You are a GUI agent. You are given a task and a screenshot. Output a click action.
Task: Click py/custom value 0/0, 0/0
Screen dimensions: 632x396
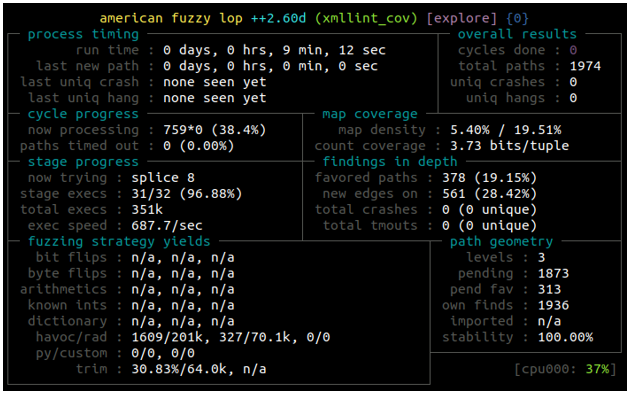[x=163, y=353]
